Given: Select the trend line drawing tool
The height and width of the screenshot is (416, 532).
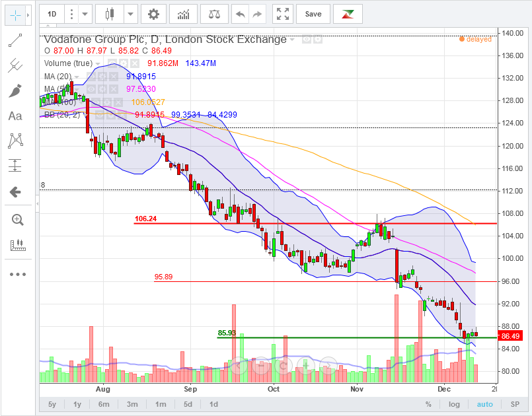Looking at the screenshot, I should click(x=15, y=40).
